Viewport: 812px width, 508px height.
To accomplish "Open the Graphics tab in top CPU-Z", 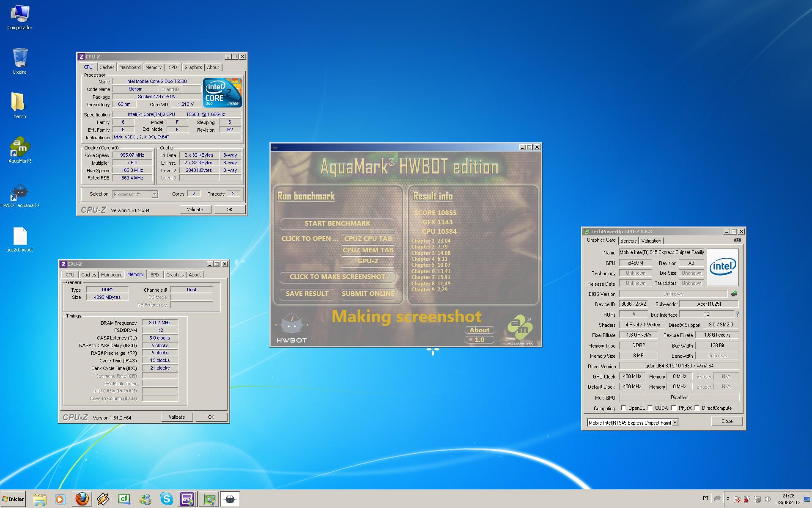I will tap(193, 67).
